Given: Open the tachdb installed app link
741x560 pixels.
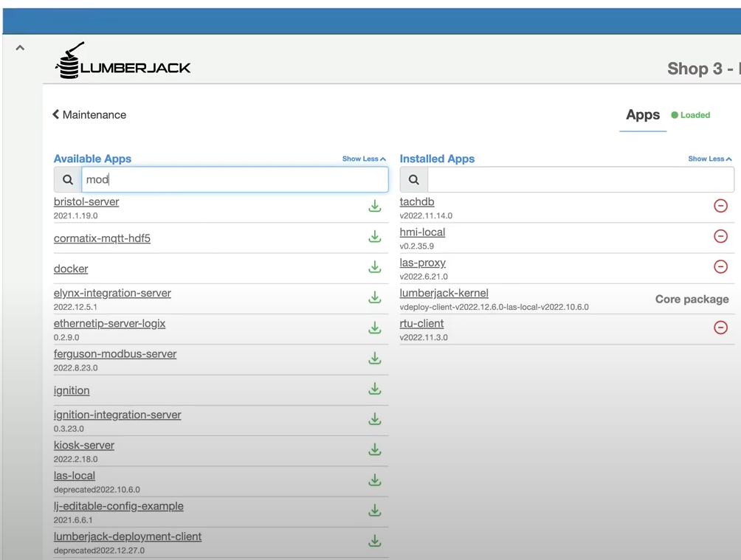Looking at the screenshot, I should [x=417, y=201].
